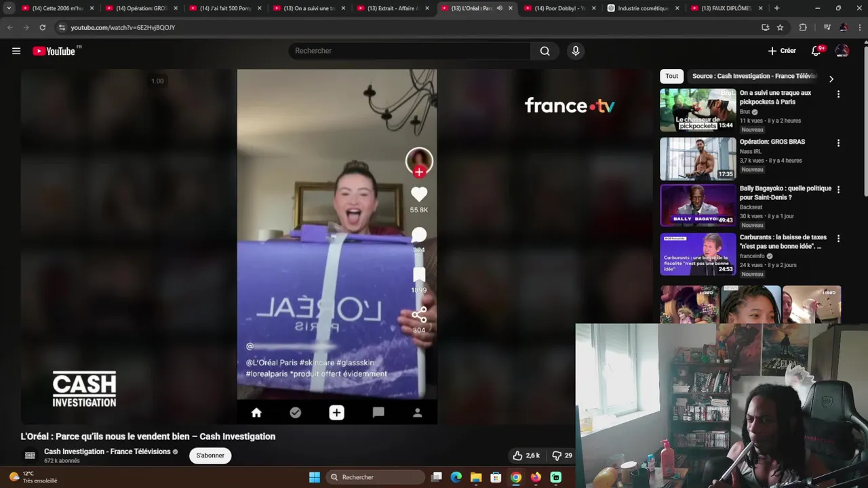The height and width of the screenshot is (488, 868).
Task: Open options for the 'On a suivi une traque' video
Action: point(838,94)
